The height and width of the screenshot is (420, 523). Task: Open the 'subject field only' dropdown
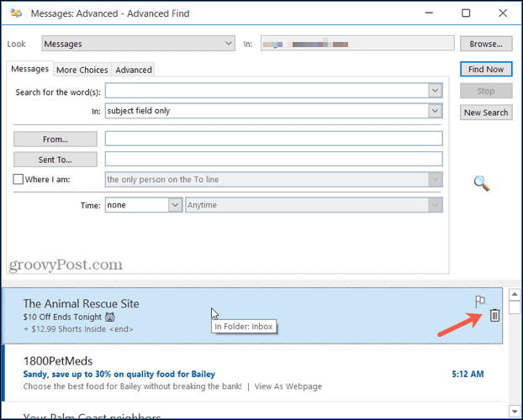coord(435,111)
